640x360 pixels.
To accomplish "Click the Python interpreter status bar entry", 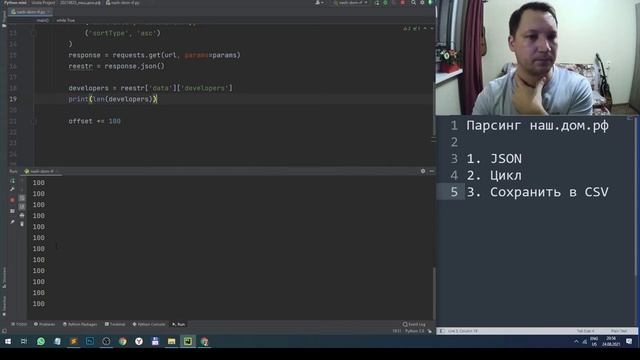I will (x=414, y=331).
